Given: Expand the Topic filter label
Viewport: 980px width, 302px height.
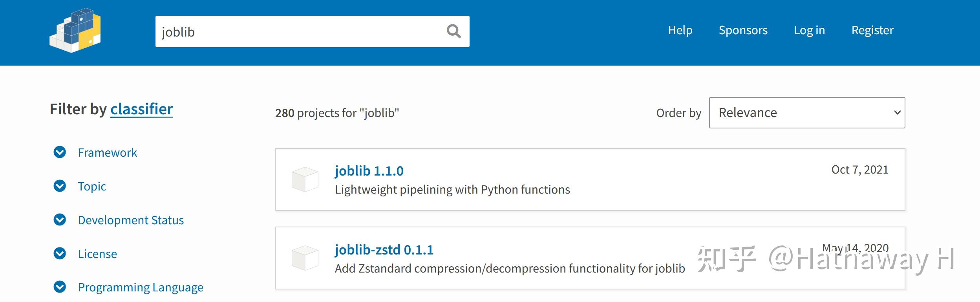Looking at the screenshot, I should tap(92, 186).
